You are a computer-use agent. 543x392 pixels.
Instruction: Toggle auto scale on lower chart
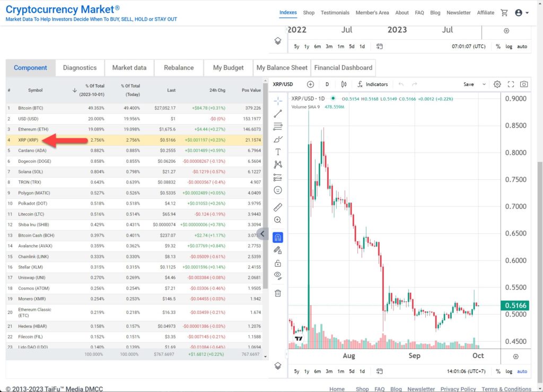click(x=522, y=371)
